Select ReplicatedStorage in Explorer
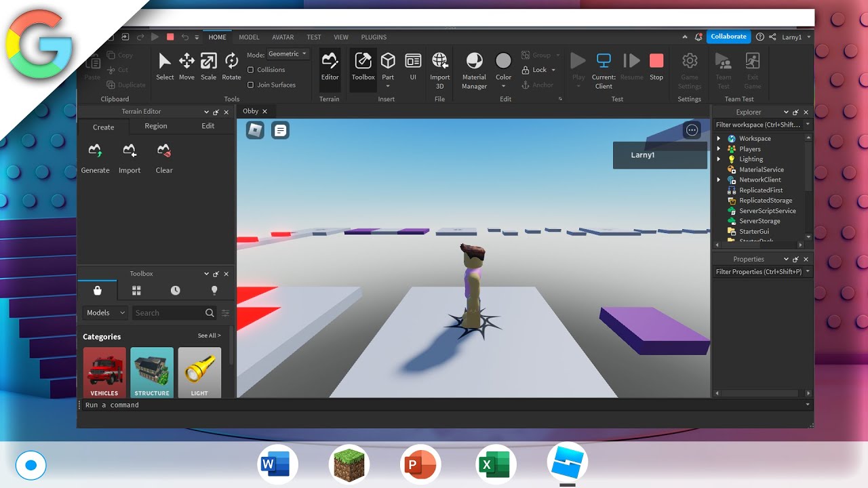868x488 pixels. 766,201
